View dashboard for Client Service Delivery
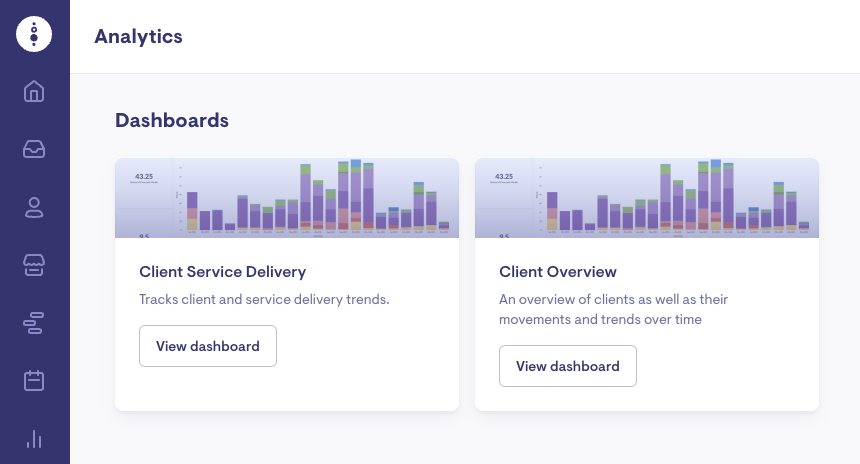Viewport: 860px width, 464px height. 207,346
